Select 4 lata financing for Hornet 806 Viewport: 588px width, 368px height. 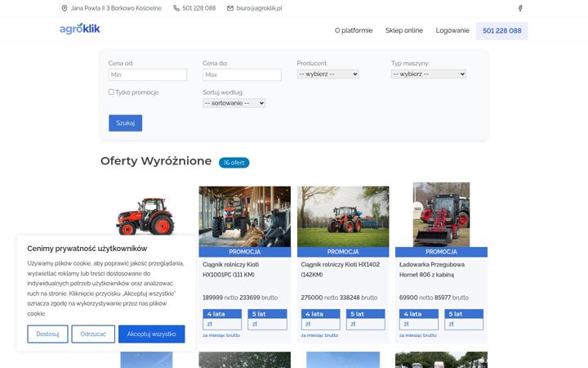pos(419,320)
